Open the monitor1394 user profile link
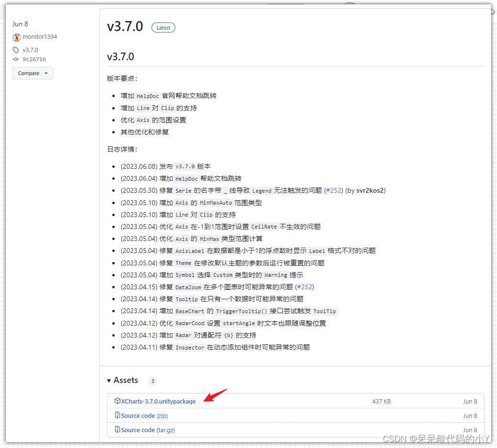 point(40,37)
